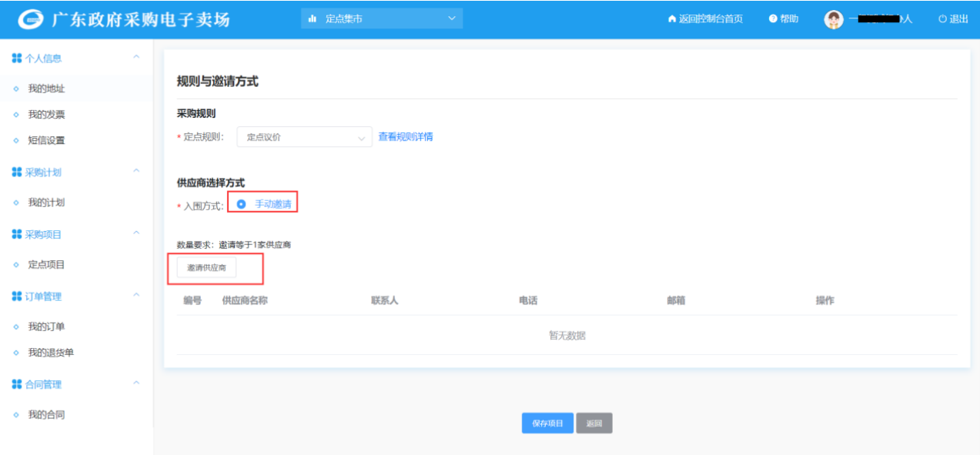Click the 采购计划 section icon

pos(17,172)
